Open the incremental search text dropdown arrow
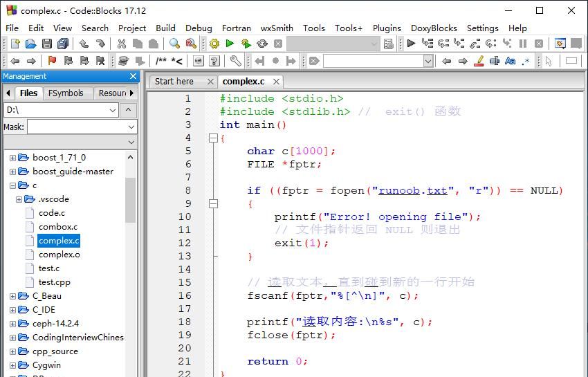 [428, 61]
